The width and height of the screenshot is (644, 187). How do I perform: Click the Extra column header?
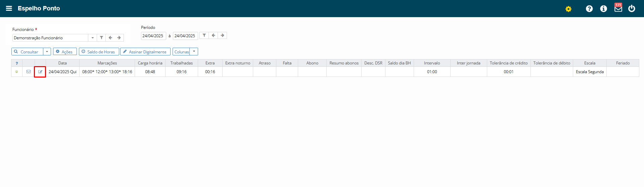point(210,63)
